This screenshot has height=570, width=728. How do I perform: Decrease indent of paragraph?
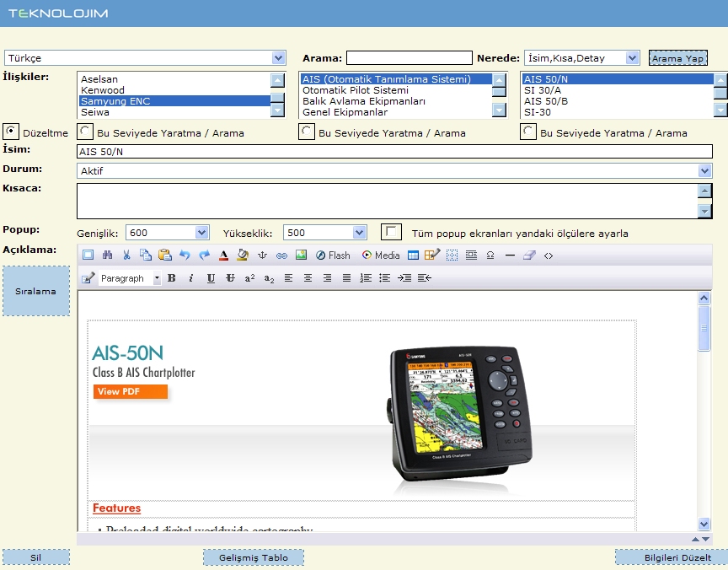[x=425, y=277]
